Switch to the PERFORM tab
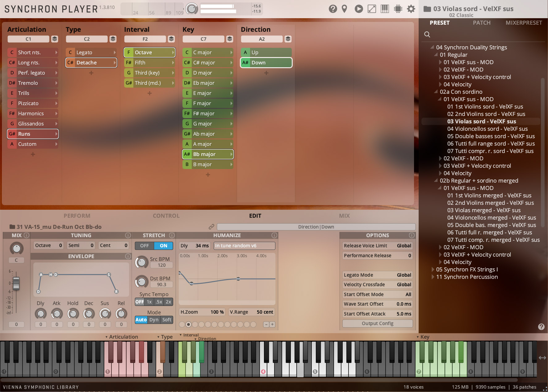The image size is (548, 392). point(77,216)
